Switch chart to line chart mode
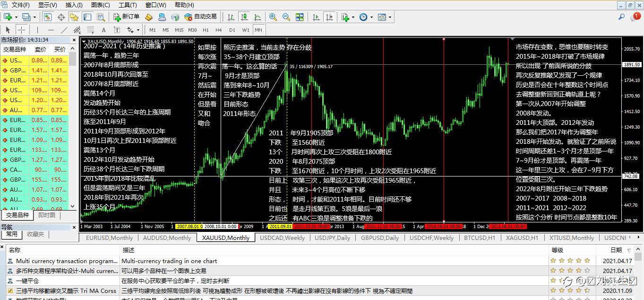This screenshot has height=300, width=644. click(257, 17)
